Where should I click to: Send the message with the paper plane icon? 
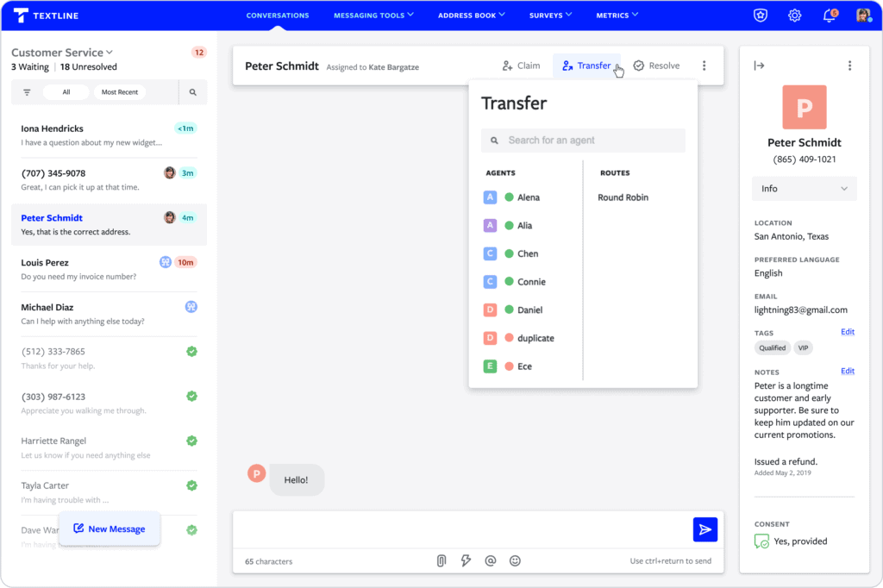(x=705, y=529)
